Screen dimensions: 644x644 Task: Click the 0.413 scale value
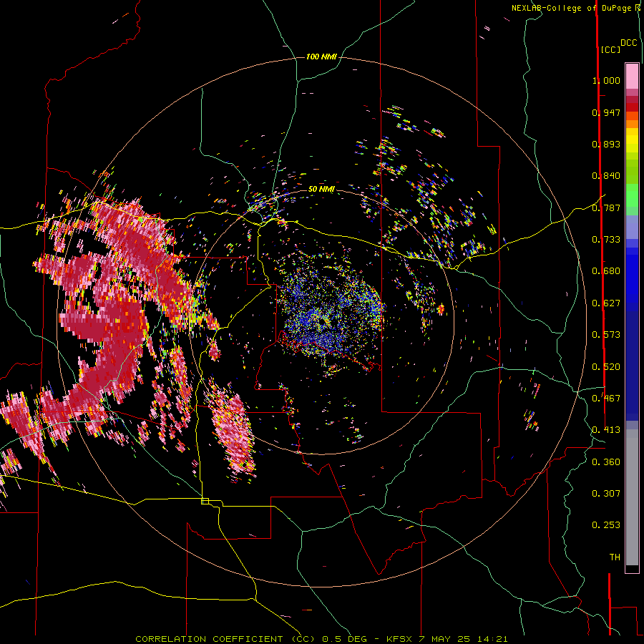pos(606,430)
